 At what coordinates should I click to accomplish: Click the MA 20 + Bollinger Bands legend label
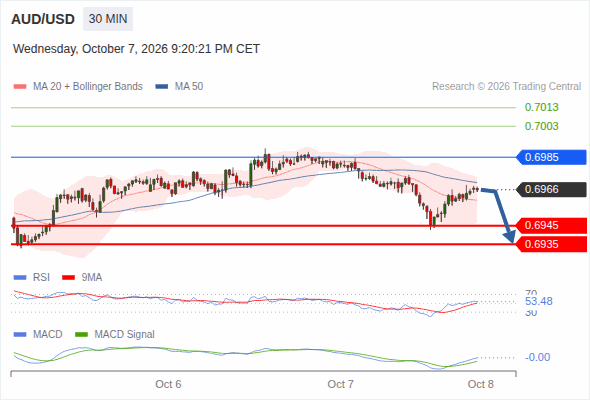pyautogui.click(x=88, y=87)
